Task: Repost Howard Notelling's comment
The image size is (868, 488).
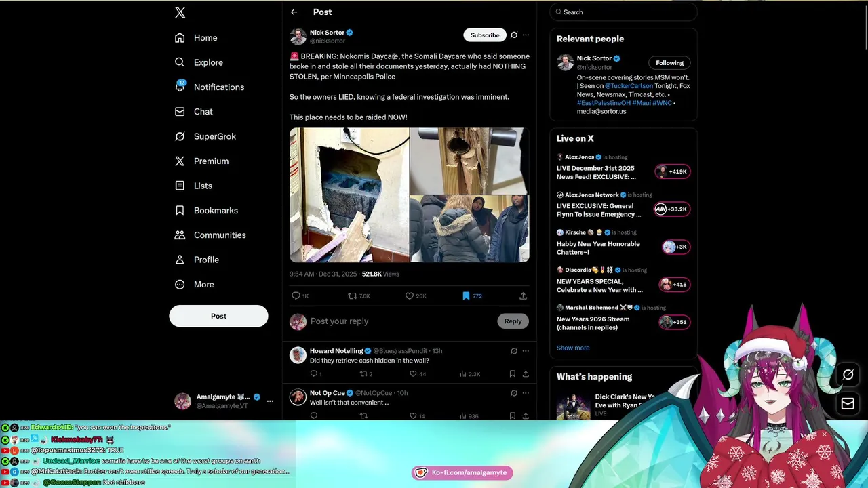Action: pyautogui.click(x=366, y=374)
